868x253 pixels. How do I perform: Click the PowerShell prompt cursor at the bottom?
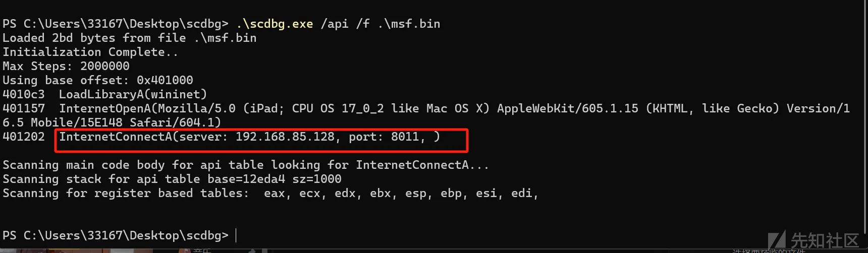236,235
